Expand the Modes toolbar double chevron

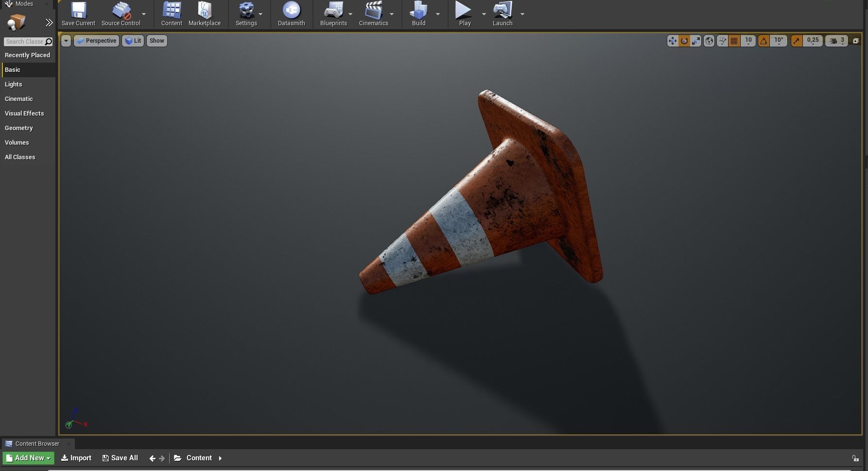coord(49,23)
